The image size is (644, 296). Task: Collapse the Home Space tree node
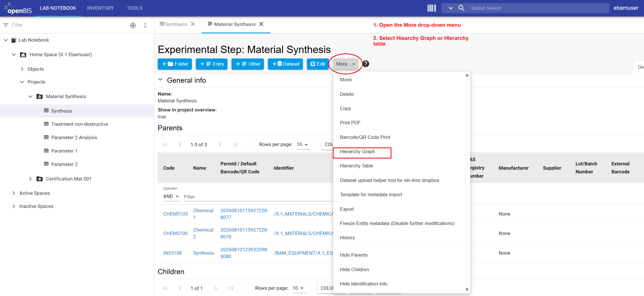[14, 54]
